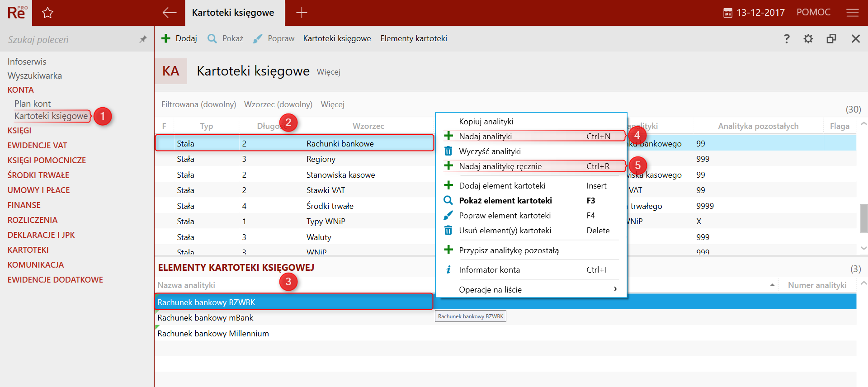Click the Dodaj toolbar button

(179, 38)
